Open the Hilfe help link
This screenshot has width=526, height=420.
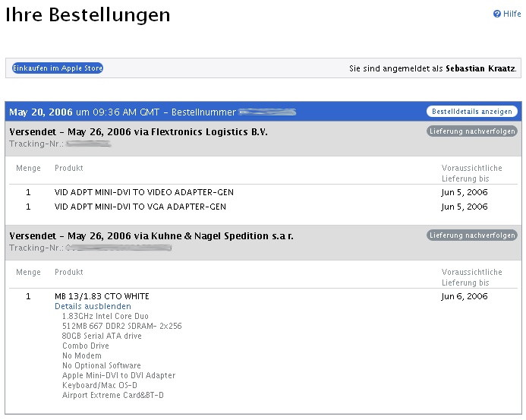(512, 14)
